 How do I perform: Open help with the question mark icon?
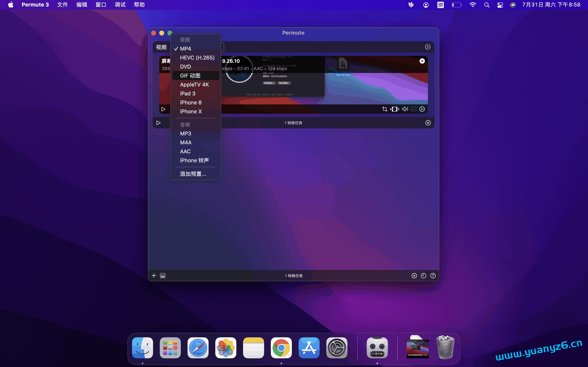433,275
